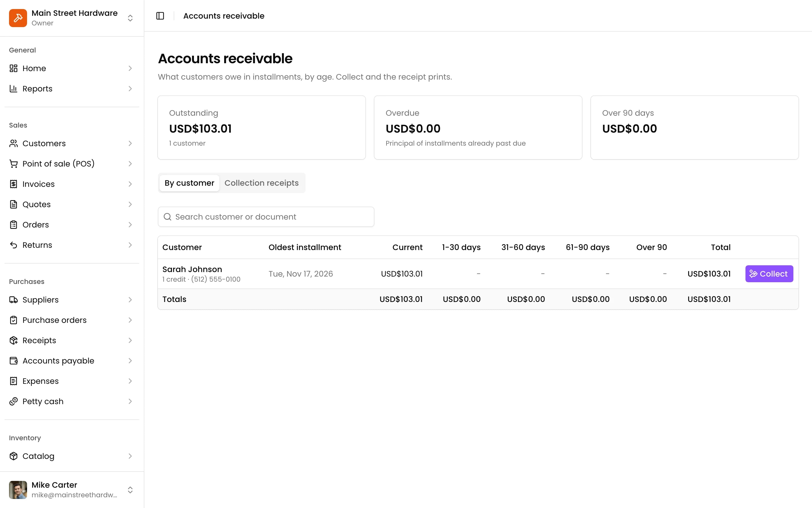
Task: Switch to the By customer tab
Action: (189, 183)
